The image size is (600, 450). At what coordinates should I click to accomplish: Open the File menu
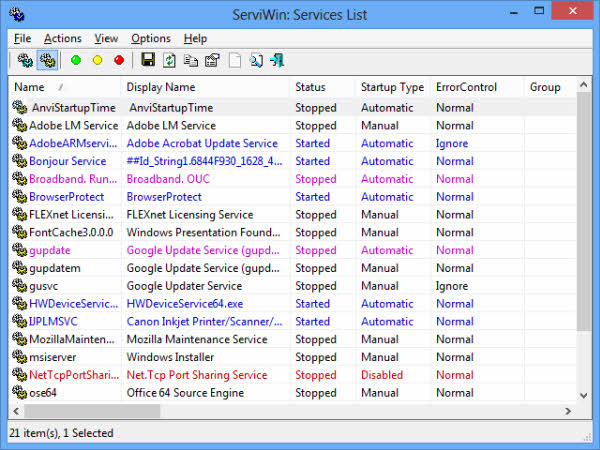coord(22,38)
